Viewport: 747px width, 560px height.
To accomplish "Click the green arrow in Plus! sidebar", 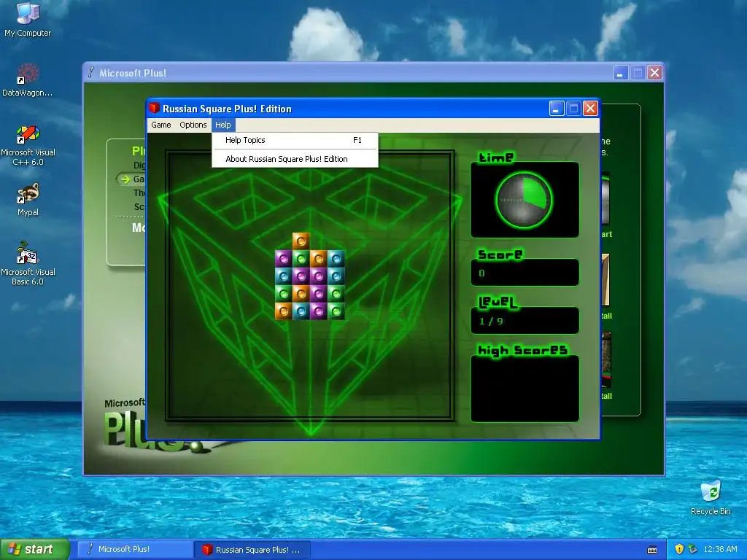I will (x=125, y=179).
